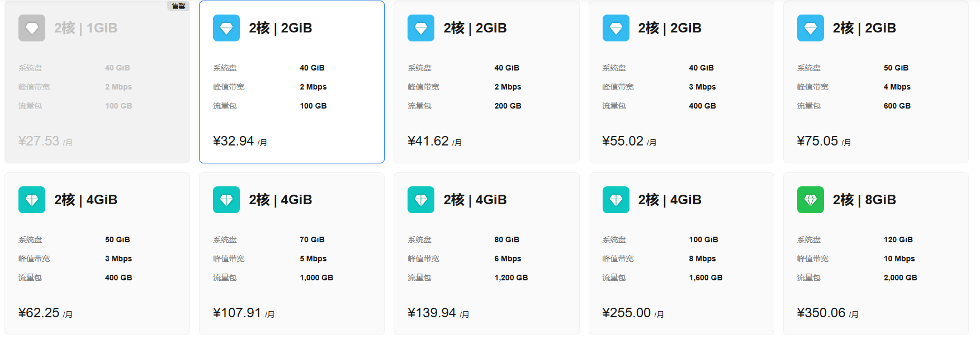Click the teal diamond icon on the ¥139.94 plan
This screenshot has height=343, width=980.
(x=421, y=200)
